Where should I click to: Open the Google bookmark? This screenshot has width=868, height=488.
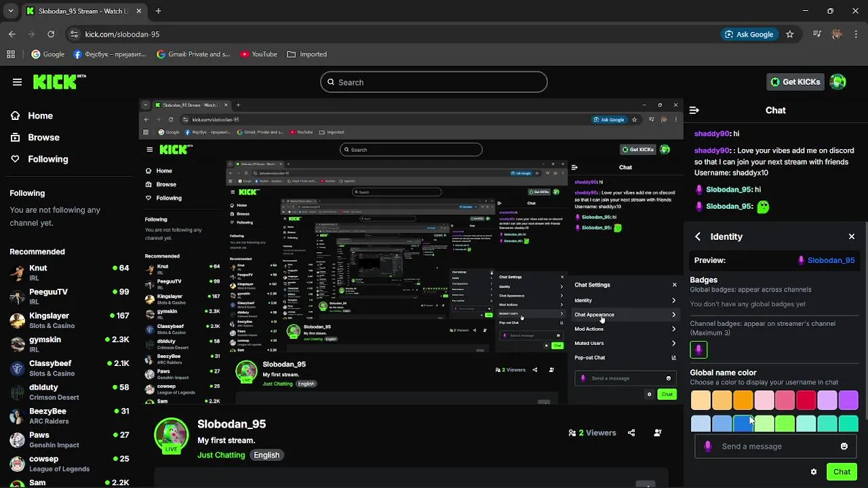pos(47,54)
